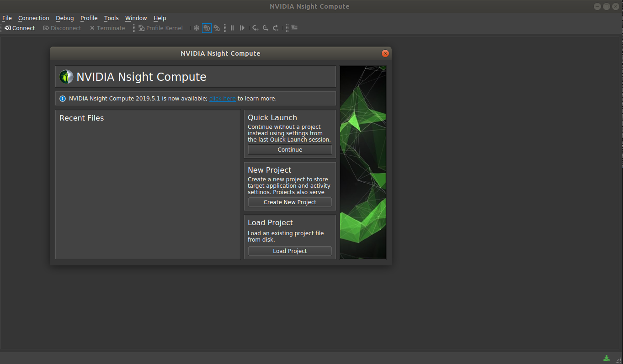Toggle the snowflake Freeze API icon
This screenshot has width=623, height=364.
tap(197, 28)
